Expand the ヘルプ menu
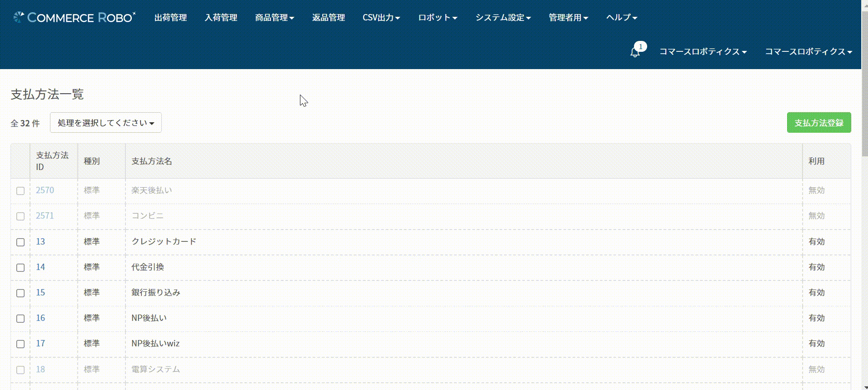 click(622, 17)
